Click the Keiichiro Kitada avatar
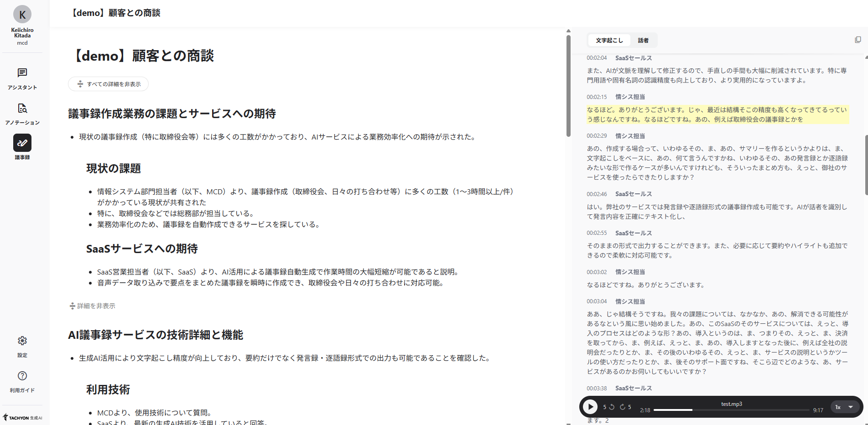 pyautogui.click(x=22, y=14)
